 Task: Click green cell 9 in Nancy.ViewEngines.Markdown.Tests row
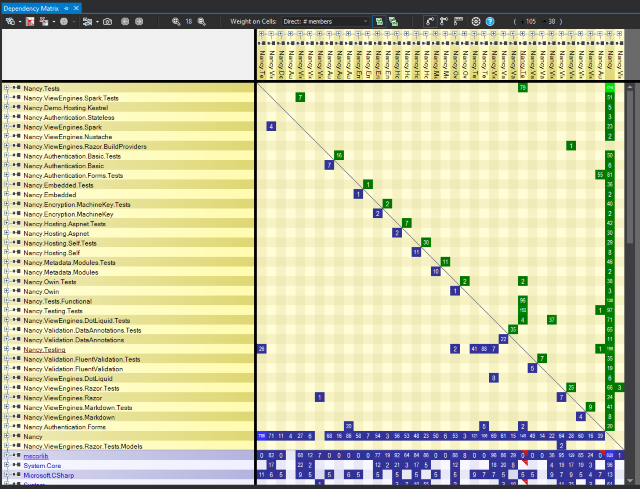point(590,407)
